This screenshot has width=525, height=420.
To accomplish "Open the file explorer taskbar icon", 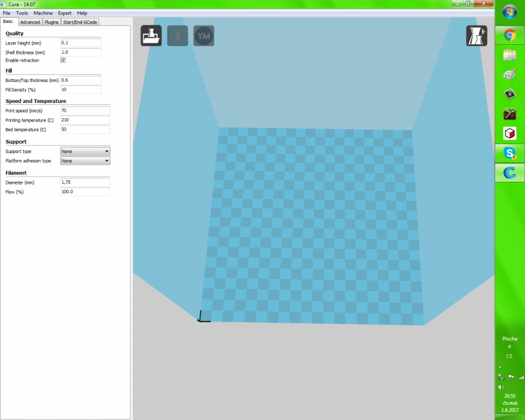I will pos(509,54).
